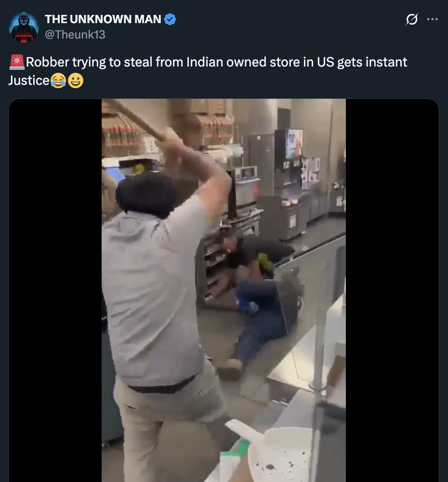Open THE UNKNOWN MAN display name
The image size is (448, 482).
pos(103,19)
